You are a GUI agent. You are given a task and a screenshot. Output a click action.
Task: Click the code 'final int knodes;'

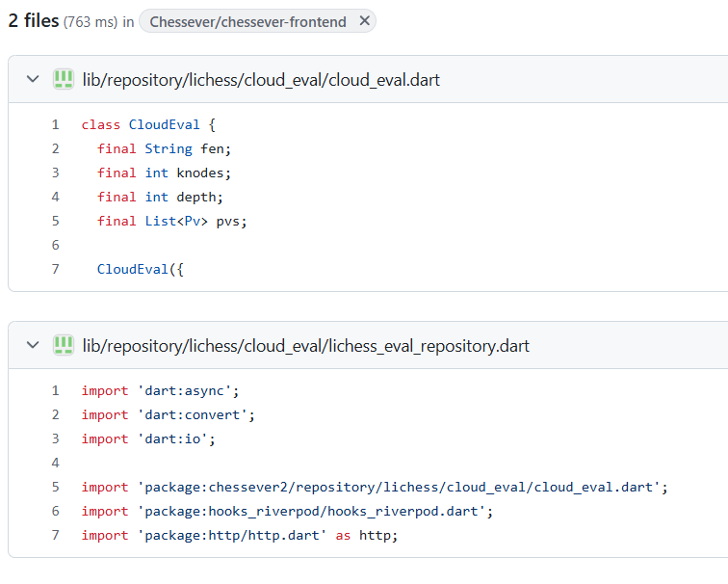[x=164, y=173]
